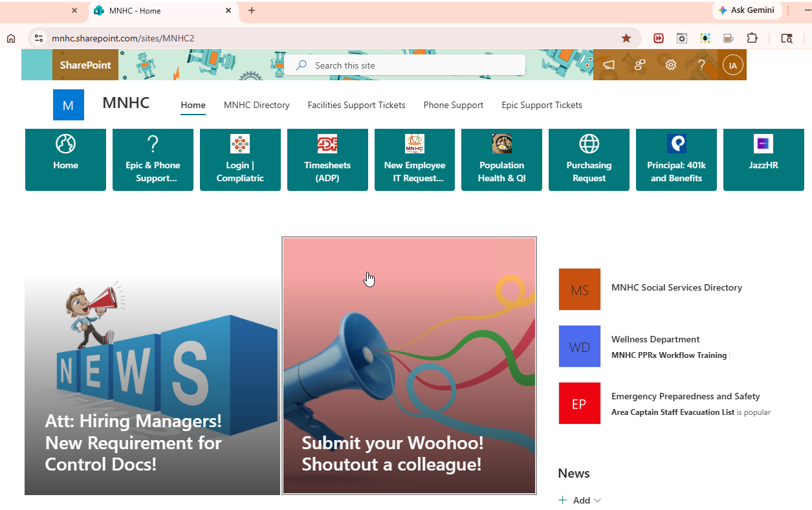Open Emergency Preparedness and Safety link
812x510 pixels.
click(x=686, y=396)
